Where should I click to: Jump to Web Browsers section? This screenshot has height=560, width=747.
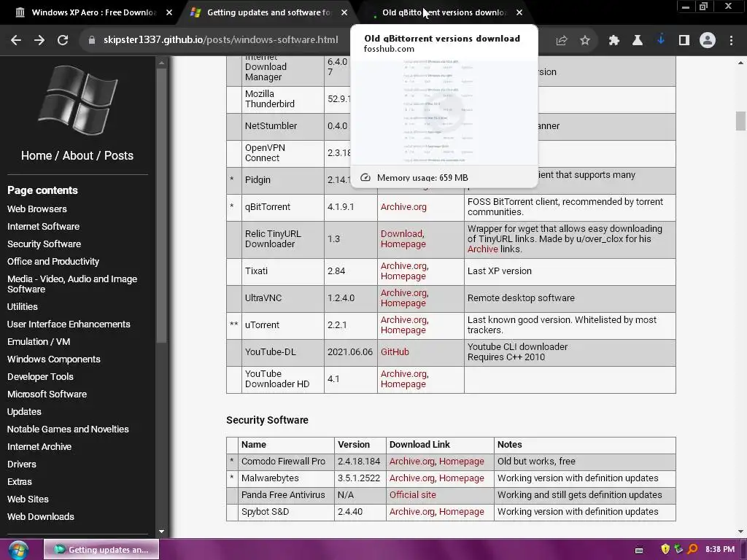36,209
